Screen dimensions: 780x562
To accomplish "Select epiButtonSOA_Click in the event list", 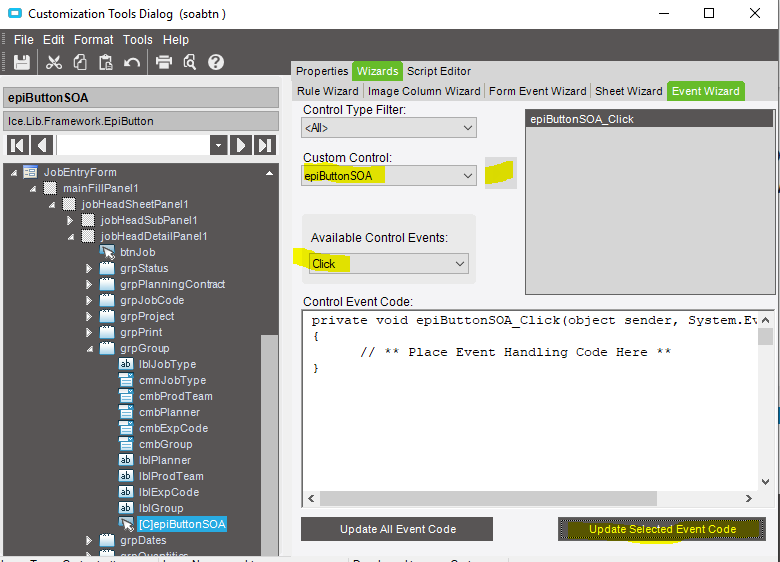I will pyautogui.click(x=649, y=119).
